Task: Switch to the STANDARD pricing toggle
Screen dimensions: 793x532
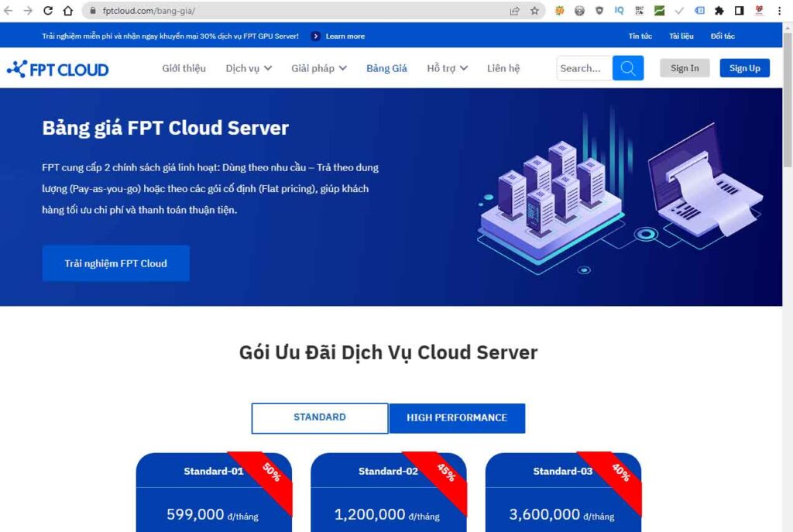Action: (319, 417)
